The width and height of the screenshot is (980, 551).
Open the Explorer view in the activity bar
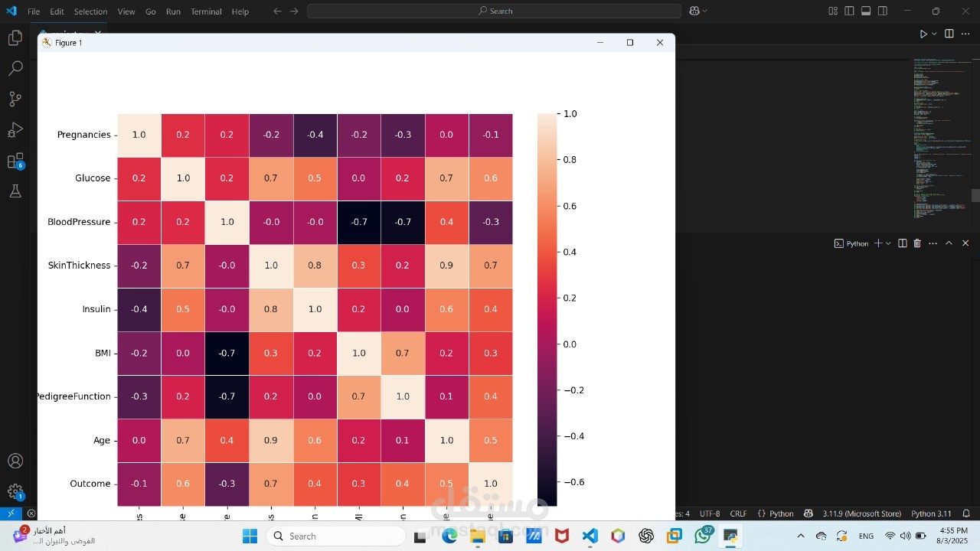click(15, 37)
